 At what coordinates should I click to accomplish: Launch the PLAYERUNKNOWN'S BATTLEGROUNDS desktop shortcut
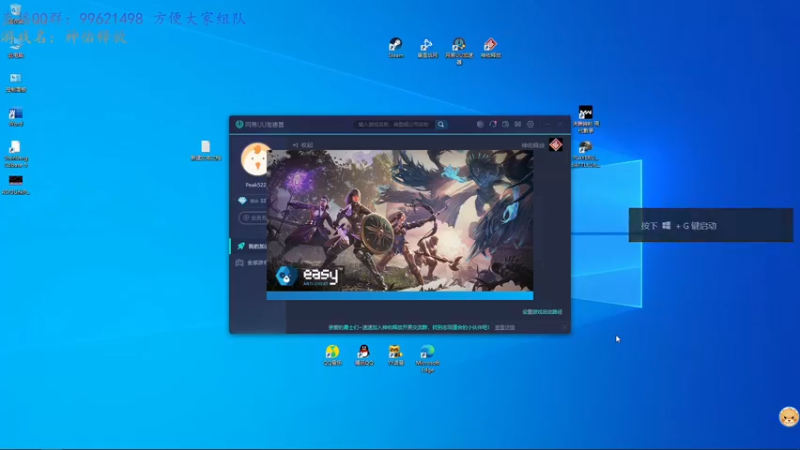(x=585, y=154)
